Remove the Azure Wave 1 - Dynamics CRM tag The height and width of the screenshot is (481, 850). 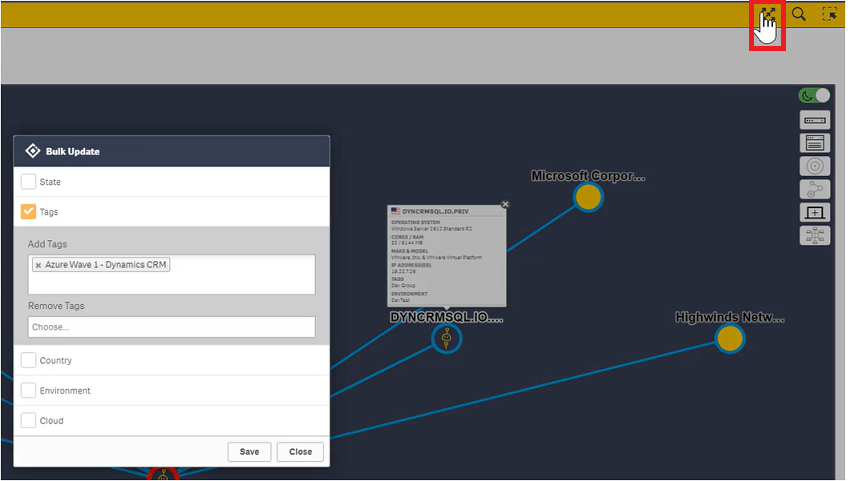pos(38,265)
